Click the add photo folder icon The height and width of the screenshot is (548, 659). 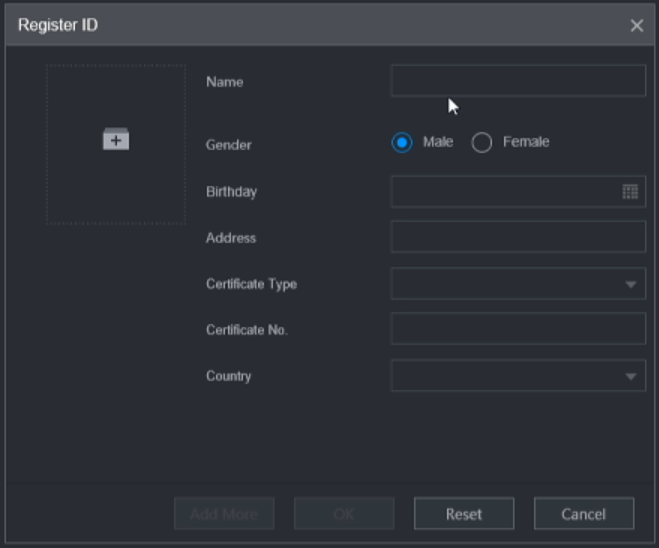click(x=116, y=141)
